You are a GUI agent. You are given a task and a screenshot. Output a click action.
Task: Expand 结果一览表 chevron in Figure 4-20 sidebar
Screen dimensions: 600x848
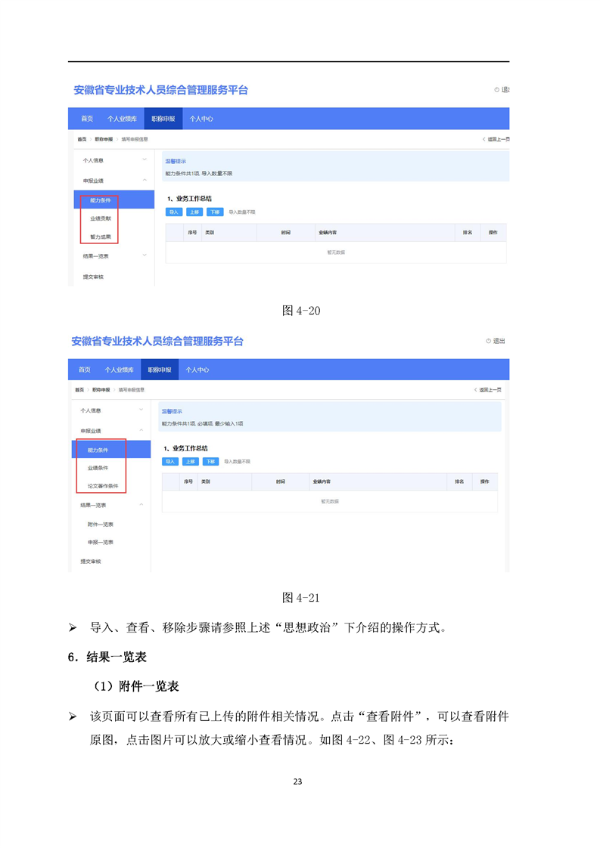(143, 256)
